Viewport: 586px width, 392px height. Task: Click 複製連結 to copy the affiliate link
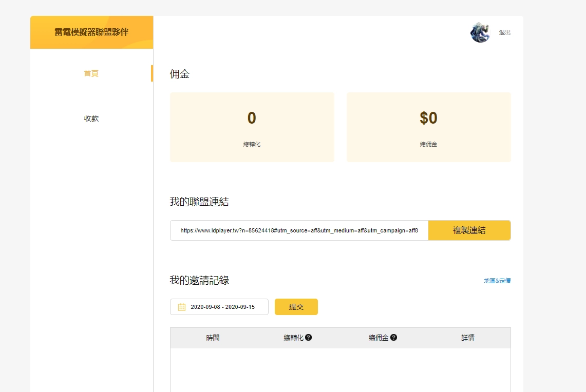click(x=469, y=230)
